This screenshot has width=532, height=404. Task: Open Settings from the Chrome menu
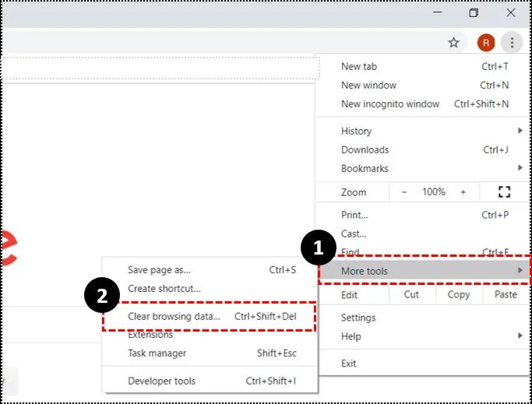[424, 318]
